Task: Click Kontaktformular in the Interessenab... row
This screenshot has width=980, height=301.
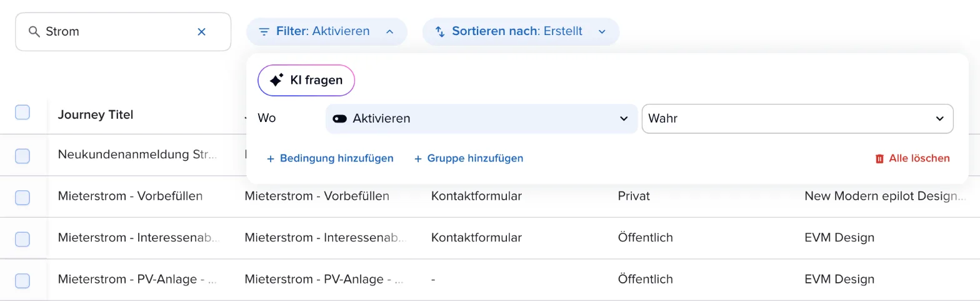Action: coord(476,238)
